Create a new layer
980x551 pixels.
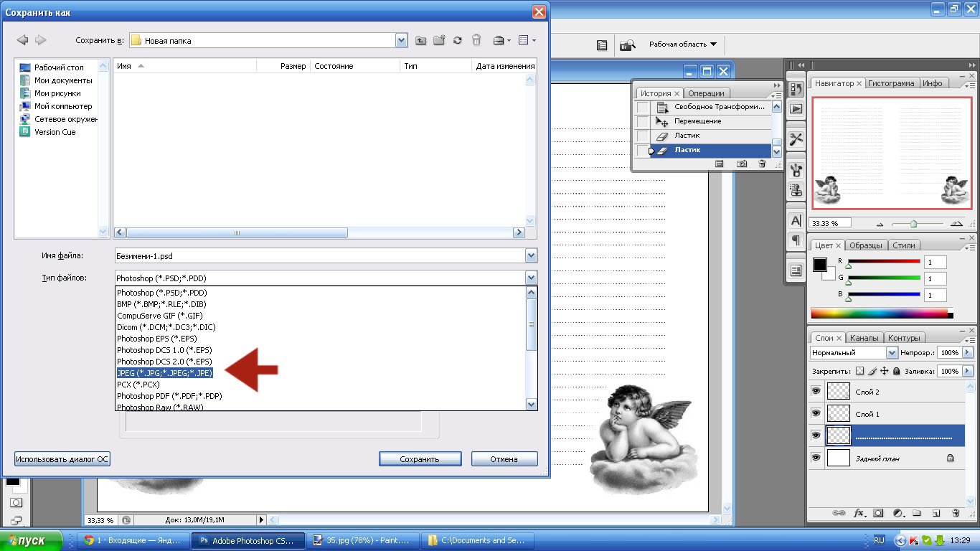[936, 513]
